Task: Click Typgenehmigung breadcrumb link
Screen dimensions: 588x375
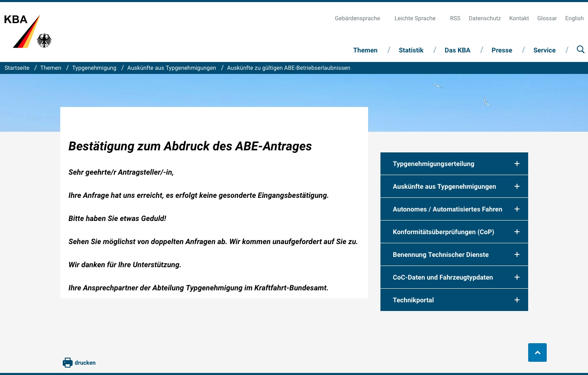Action: (x=94, y=68)
